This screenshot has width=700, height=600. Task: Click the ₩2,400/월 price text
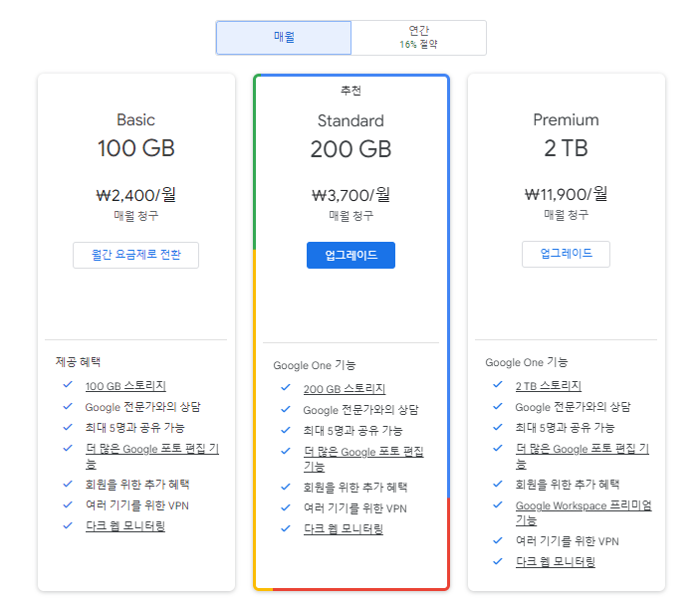pos(135,195)
